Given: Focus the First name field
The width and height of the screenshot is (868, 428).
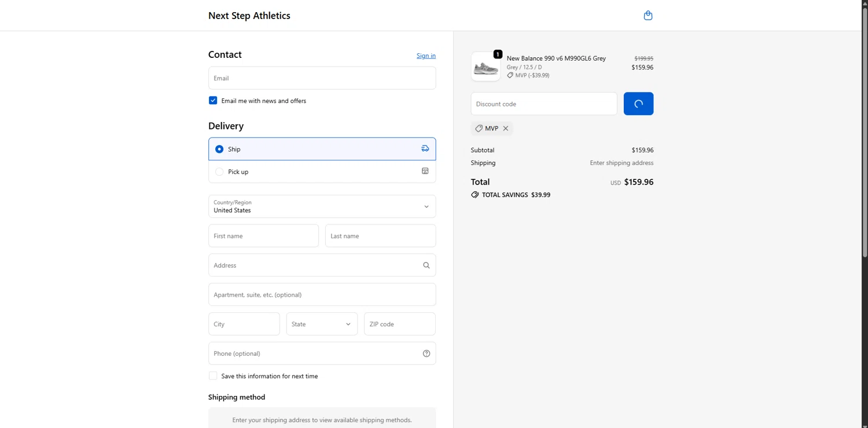Looking at the screenshot, I should point(263,236).
